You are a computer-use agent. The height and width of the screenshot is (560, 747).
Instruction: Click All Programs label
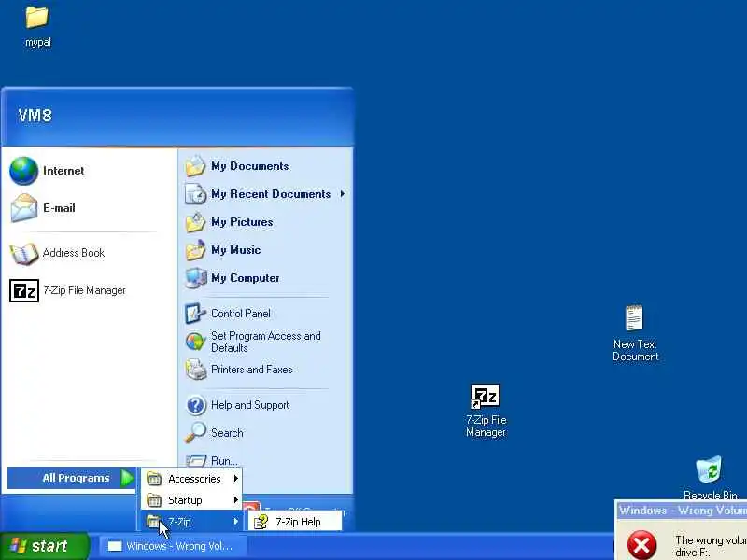(76, 478)
